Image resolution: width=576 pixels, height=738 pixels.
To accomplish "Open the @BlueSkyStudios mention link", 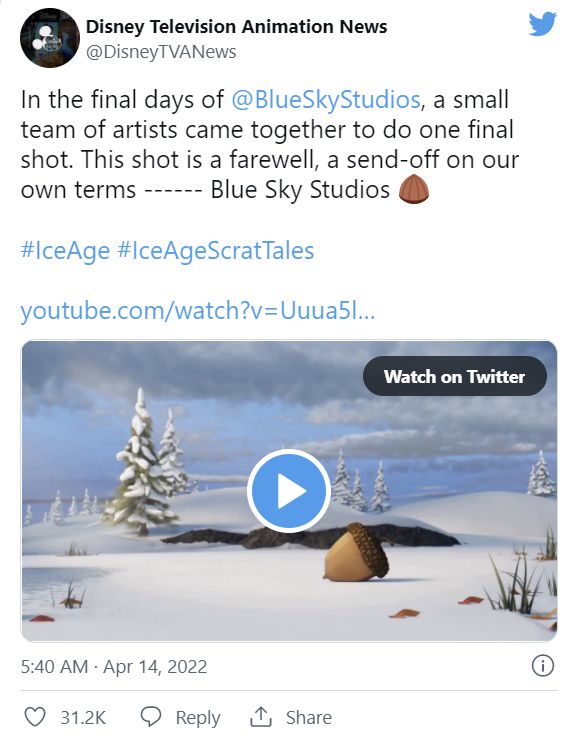I will [x=326, y=100].
